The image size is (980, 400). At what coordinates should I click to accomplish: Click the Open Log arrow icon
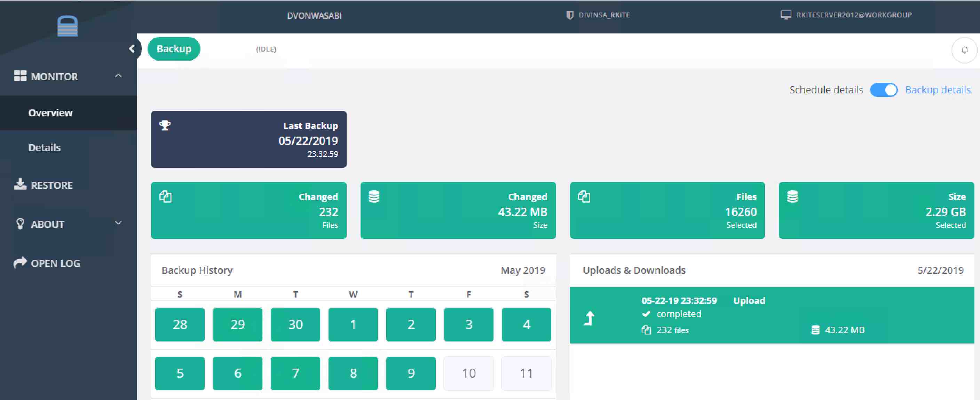coord(20,262)
